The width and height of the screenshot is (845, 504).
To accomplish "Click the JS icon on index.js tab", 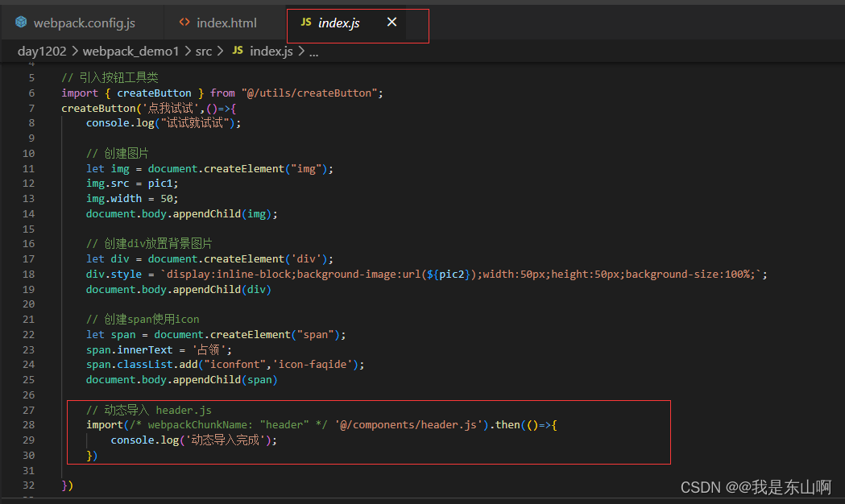I will 306,22.
